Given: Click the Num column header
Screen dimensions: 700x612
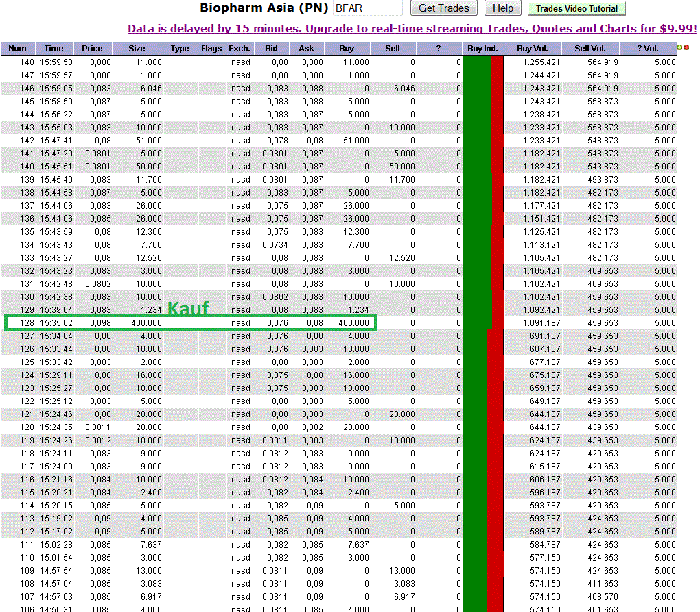Looking at the screenshot, I should [x=16, y=48].
